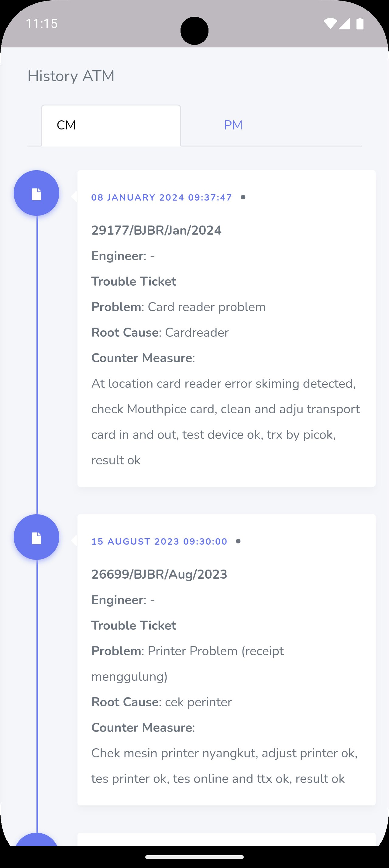Switch to the PM tab
The height and width of the screenshot is (868, 389).
click(x=233, y=125)
